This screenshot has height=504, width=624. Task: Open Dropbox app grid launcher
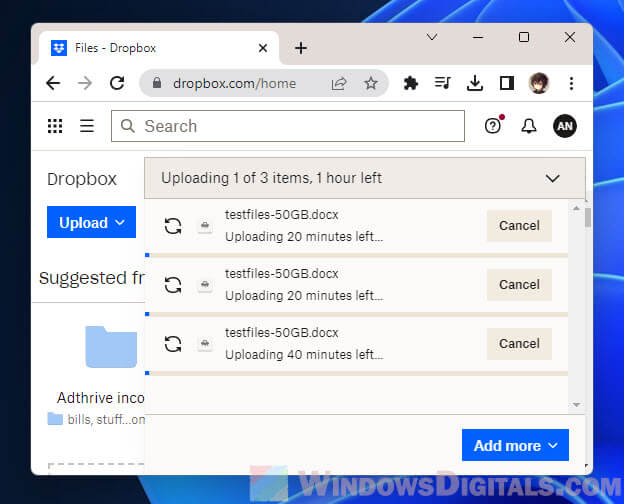click(55, 126)
